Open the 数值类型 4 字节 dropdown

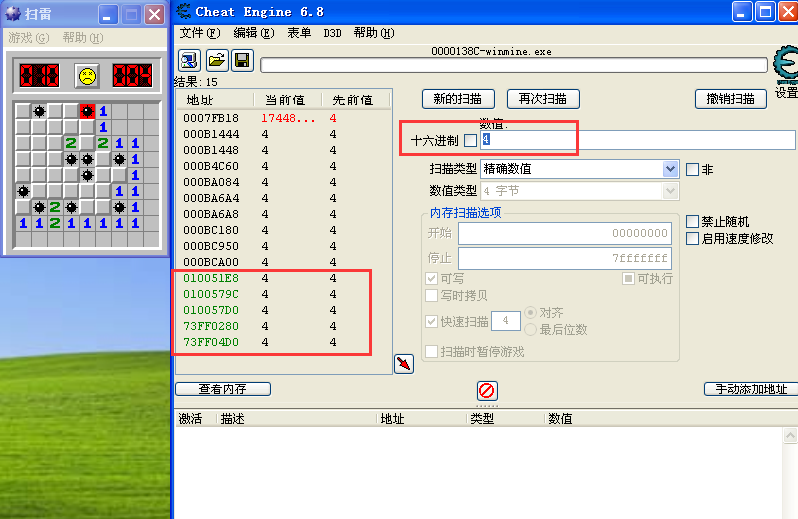tap(580, 191)
